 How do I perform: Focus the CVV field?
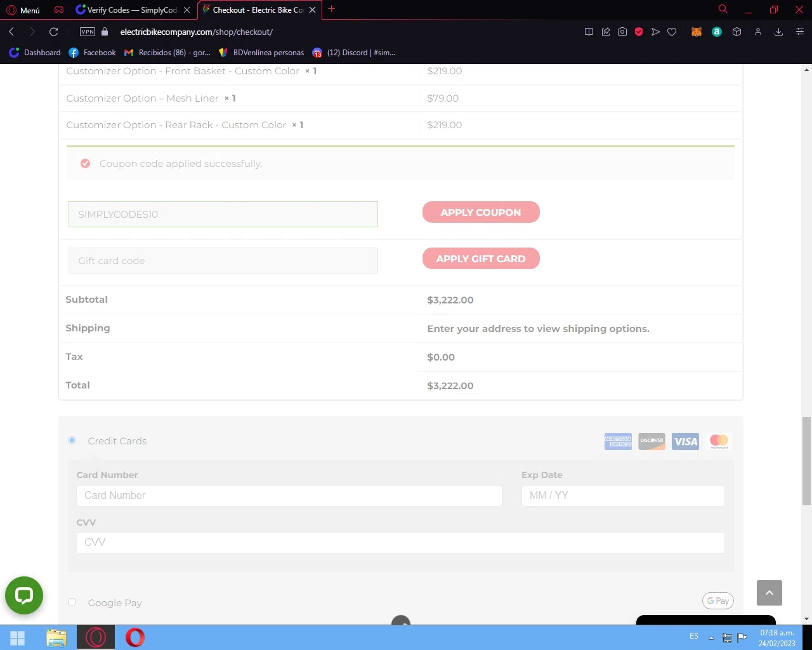(400, 543)
